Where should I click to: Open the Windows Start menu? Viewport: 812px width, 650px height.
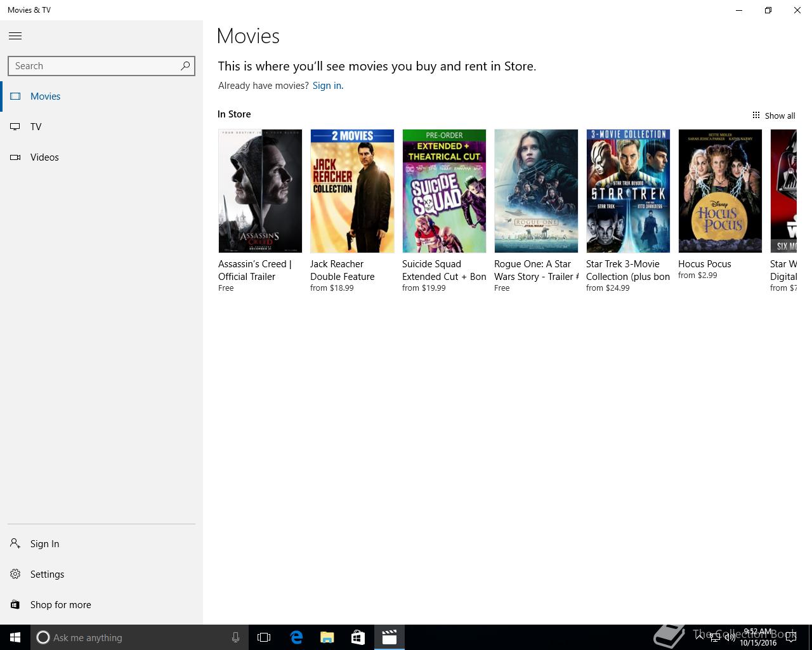pos(15,637)
